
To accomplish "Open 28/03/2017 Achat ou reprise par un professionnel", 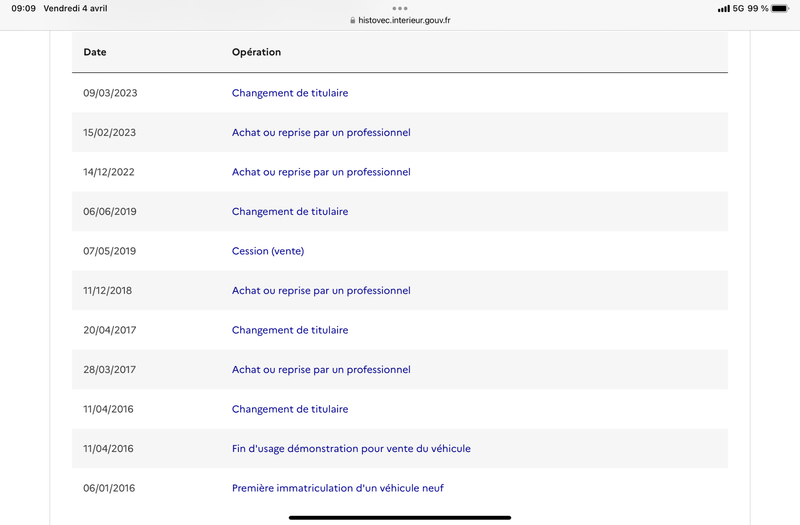I will [321, 370].
